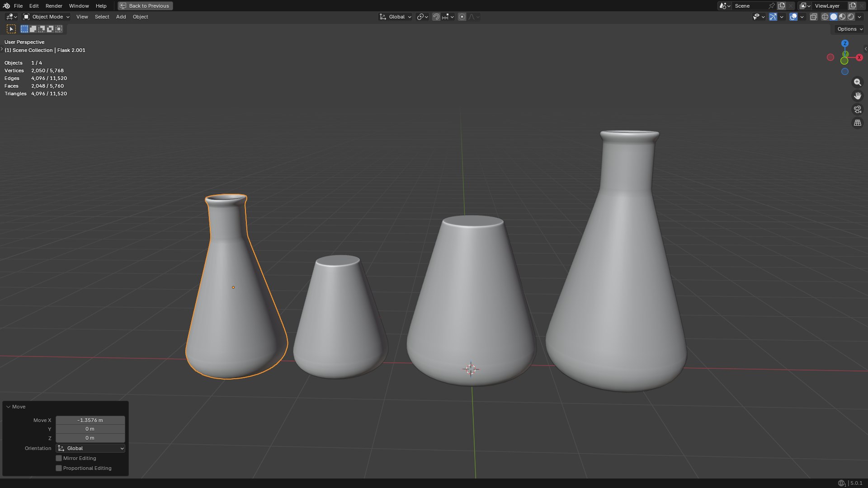Choose Intersect selection mode icon

59,29
